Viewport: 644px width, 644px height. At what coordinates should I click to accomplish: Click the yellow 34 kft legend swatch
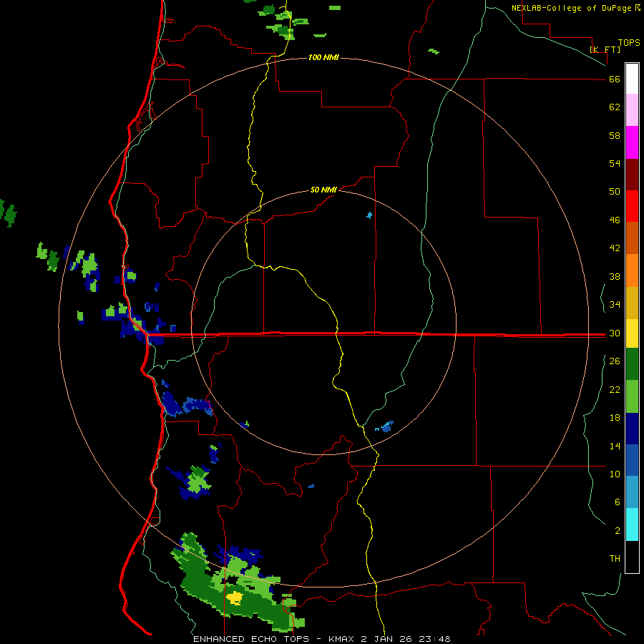(x=632, y=333)
